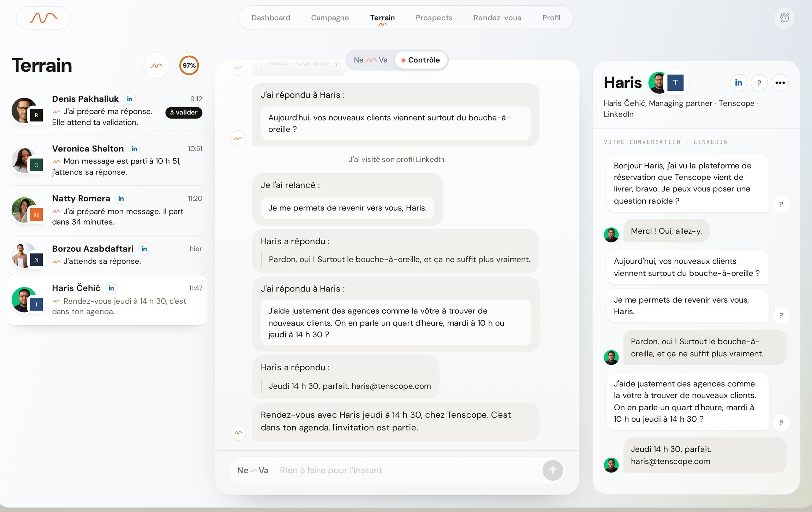
Task: Select the Terrain tab
Action: point(382,18)
